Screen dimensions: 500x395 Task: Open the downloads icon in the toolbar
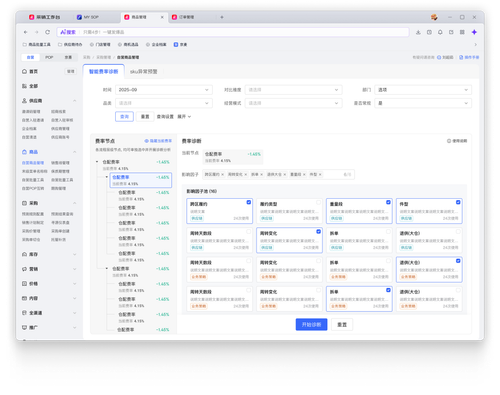click(418, 32)
